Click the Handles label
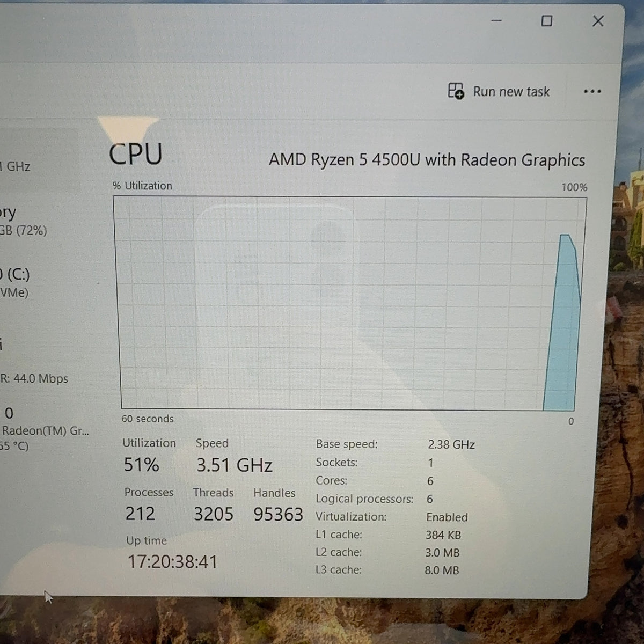 274,493
